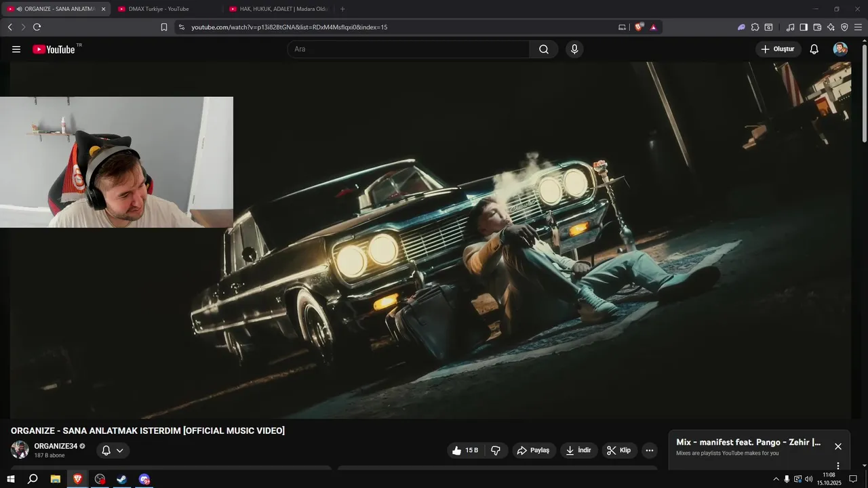
Task: Open Brave Wallet icon
Action: click(817, 27)
